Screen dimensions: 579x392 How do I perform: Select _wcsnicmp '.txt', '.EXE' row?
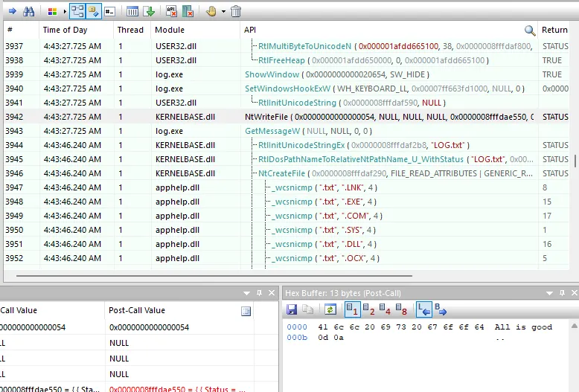(x=287, y=202)
